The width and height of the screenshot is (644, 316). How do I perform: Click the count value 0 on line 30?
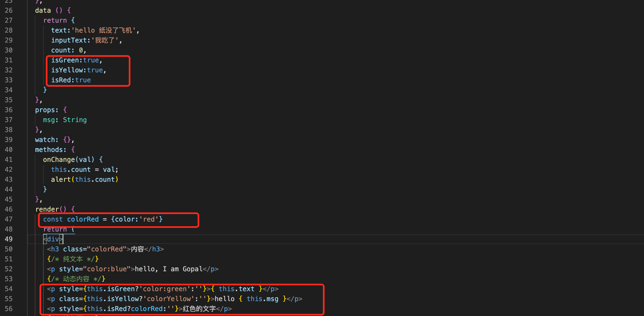point(81,50)
